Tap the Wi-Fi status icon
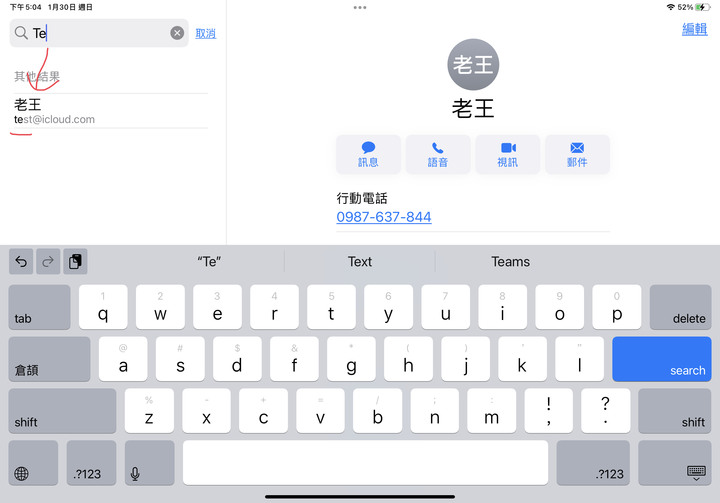720x503 pixels. tap(671, 7)
